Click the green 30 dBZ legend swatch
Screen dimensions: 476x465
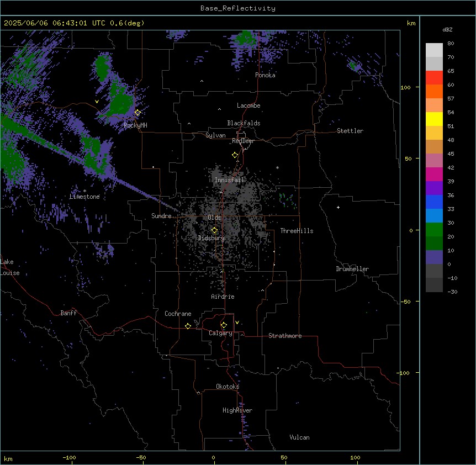(x=434, y=230)
